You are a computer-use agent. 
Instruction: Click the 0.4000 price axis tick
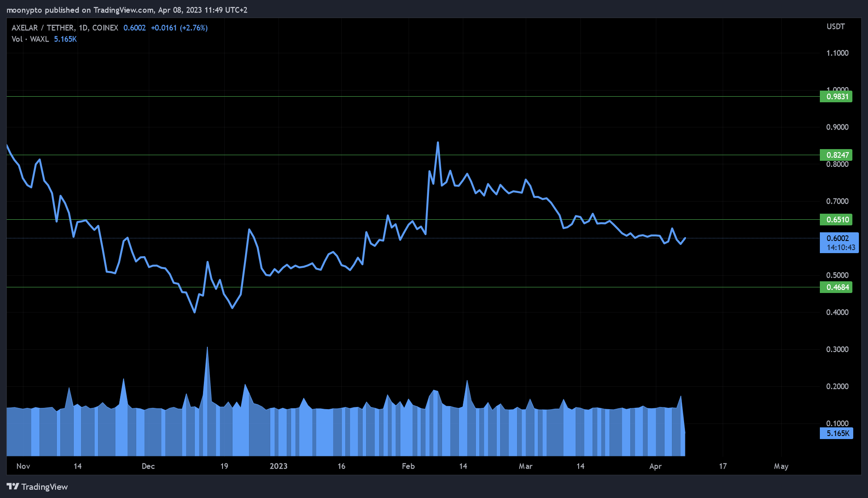coord(837,312)
